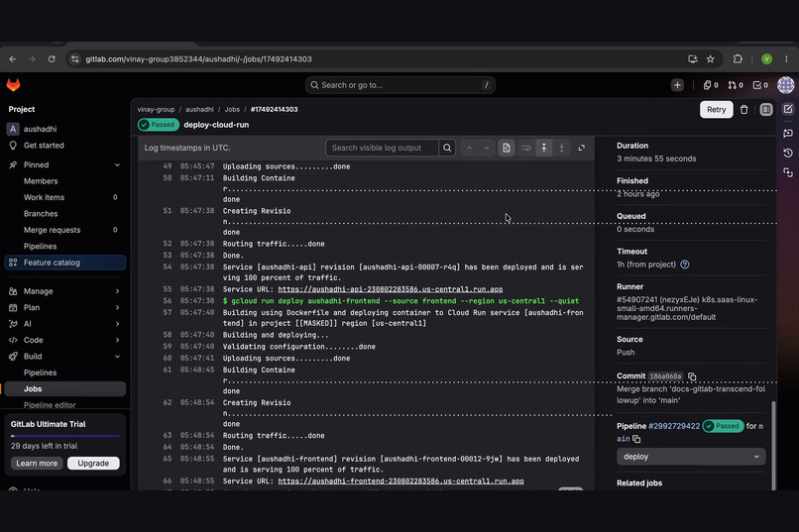Open aushadhi project in sidebar
799x532 pixels.
coord(64,129)
